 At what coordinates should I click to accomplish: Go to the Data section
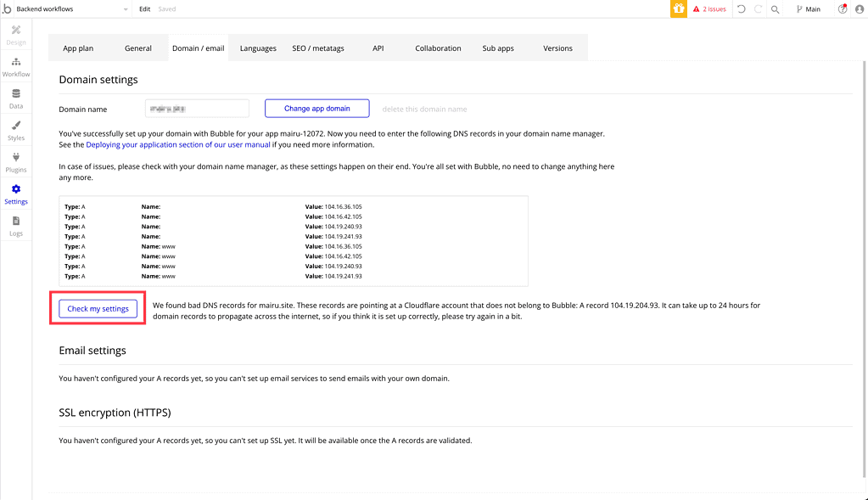pyautogui.click(x=15, y=99)
